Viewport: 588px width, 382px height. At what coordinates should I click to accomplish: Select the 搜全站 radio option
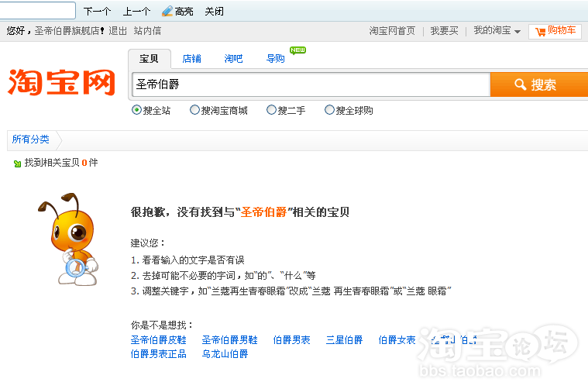[136, 110]
